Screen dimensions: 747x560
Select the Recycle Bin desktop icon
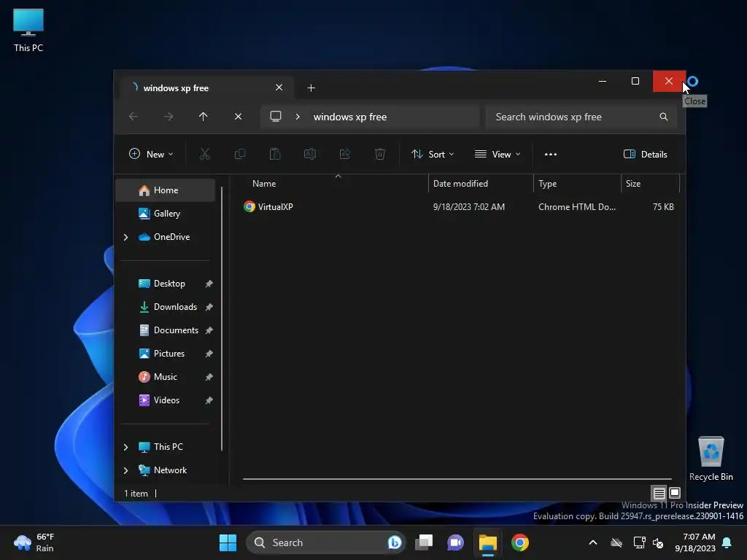711,459
